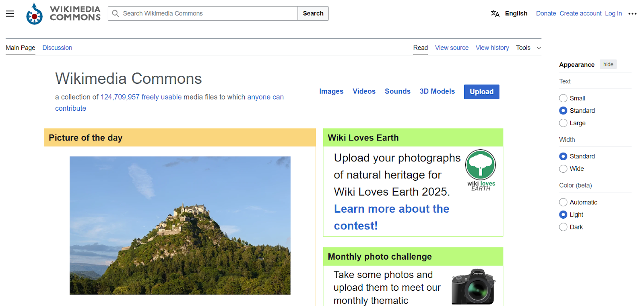Click the Picture of the day heading
Screen dimensions: 644x306
pos(86,138)
